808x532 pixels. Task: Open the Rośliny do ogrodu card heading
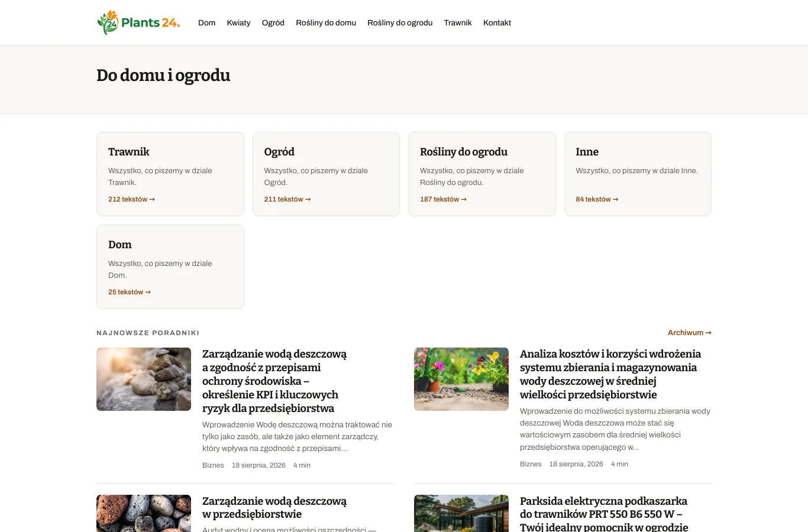(464, 152)
